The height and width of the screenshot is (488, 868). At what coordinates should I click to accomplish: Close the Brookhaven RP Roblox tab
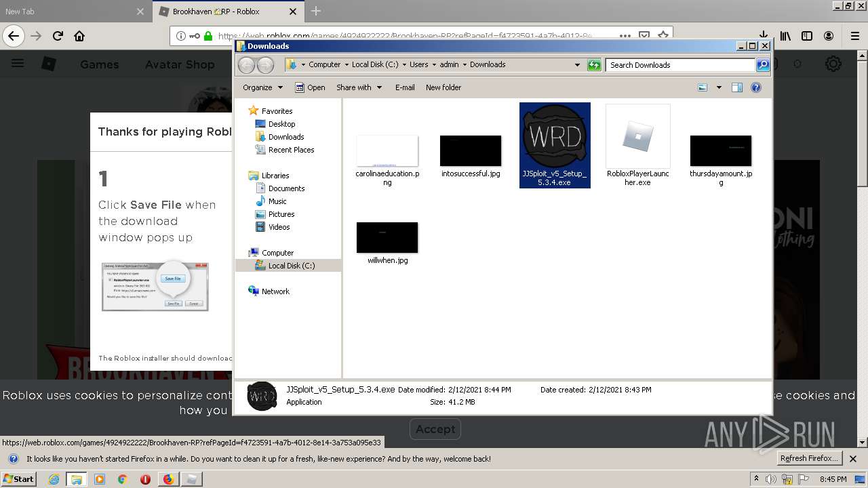pyautogui.click(x=293, y=12)
